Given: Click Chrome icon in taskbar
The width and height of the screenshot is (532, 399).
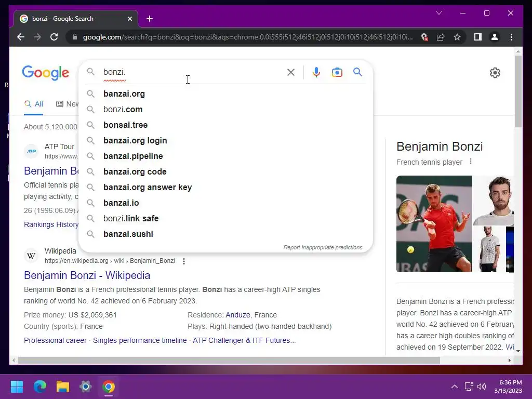Looking at the screenshot, I should [109, 387].
